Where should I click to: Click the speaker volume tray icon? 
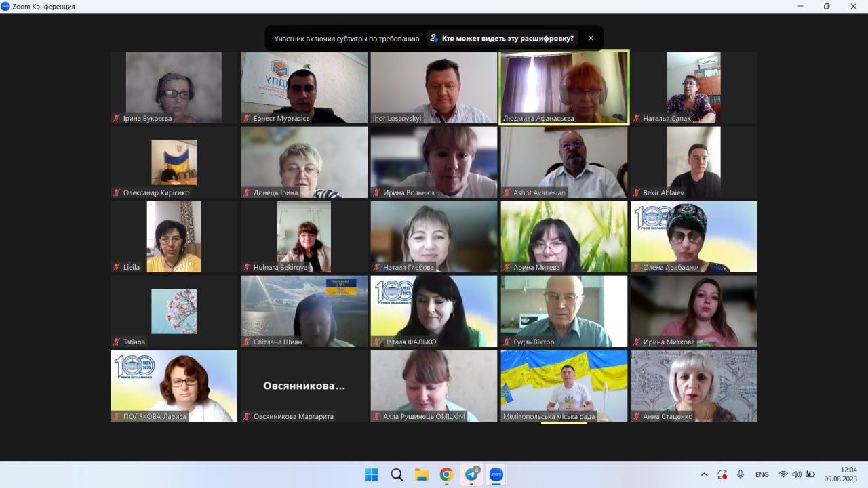click(796, 474)
